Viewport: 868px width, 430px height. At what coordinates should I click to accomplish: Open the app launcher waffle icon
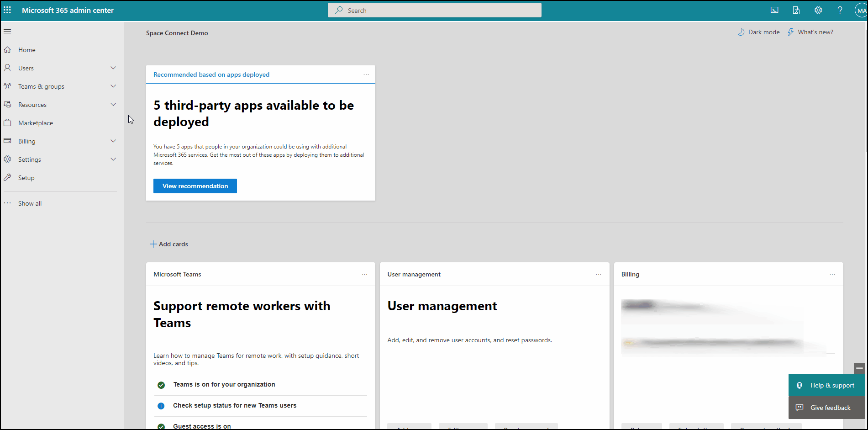coord(7,10)
